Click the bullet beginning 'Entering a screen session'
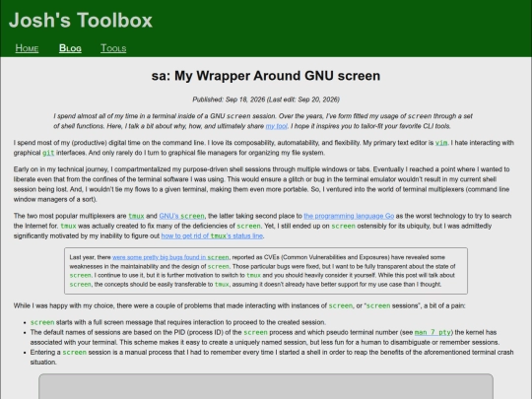This screenshot has height=399, width=532. (x=272, y=358)
